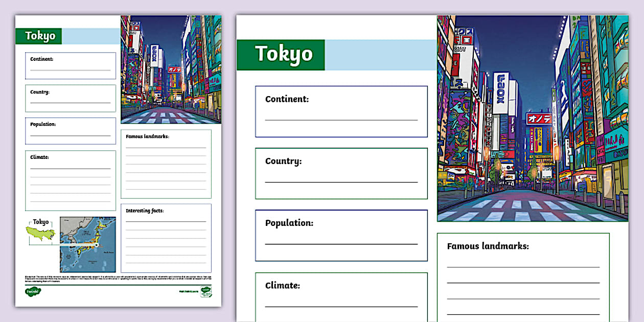644x322 pixels.
Task: Select the Country box on the right page
Action: [x=341, y=173]
